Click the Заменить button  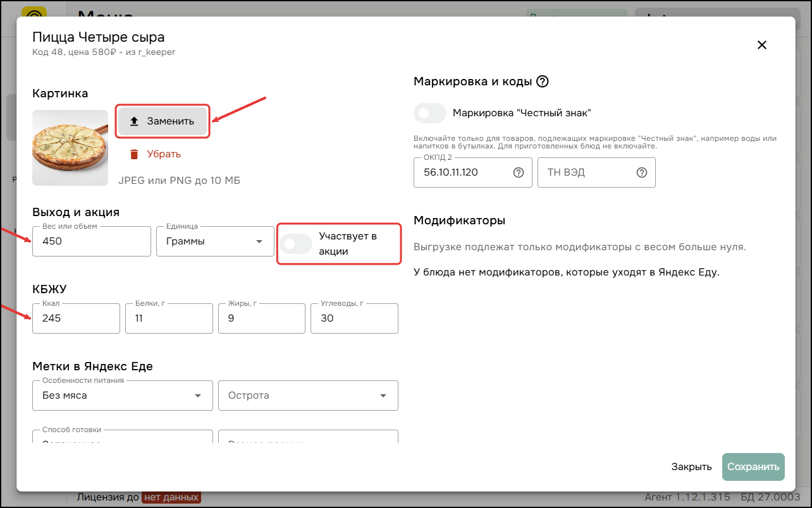[163, 121]
